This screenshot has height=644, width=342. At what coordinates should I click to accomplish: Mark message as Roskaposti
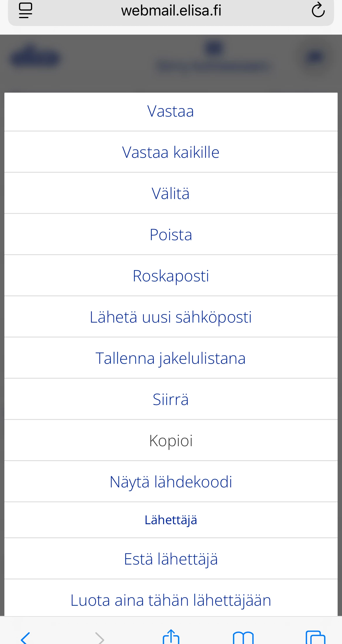171,276
